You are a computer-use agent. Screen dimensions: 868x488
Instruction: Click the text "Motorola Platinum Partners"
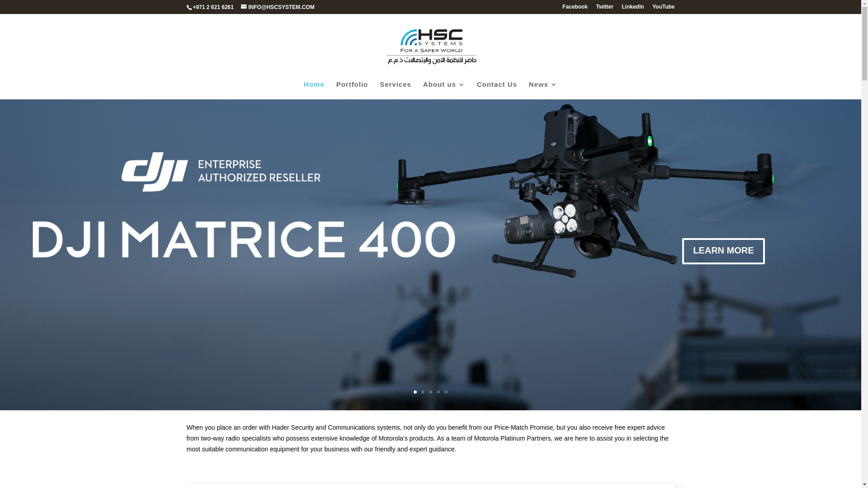[512, 438]
